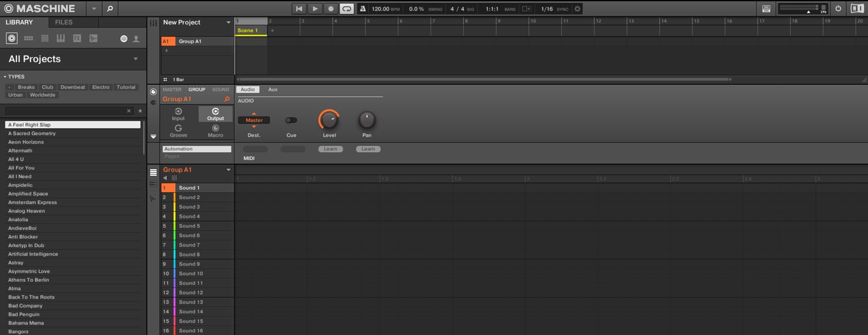Viewport: 868px width, 335px height.
Task: Switch to the SOUND tab
Action: (x=221, y=90)
